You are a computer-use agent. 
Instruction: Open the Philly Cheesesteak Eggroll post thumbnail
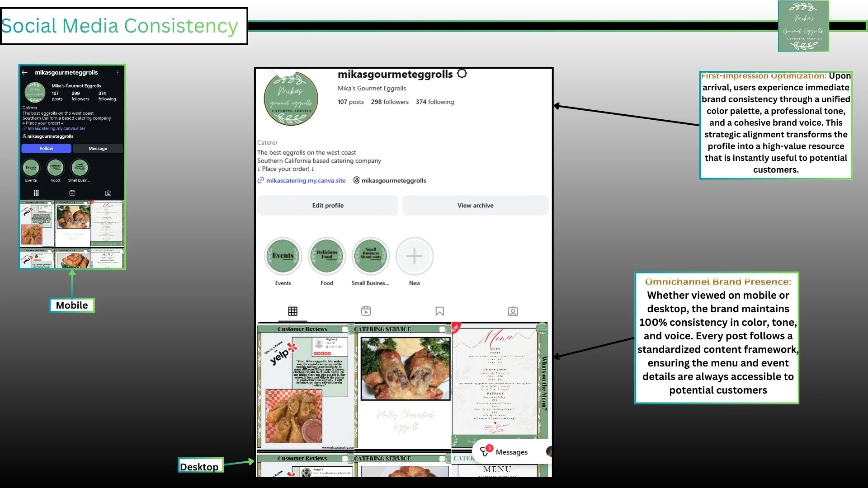402,386
